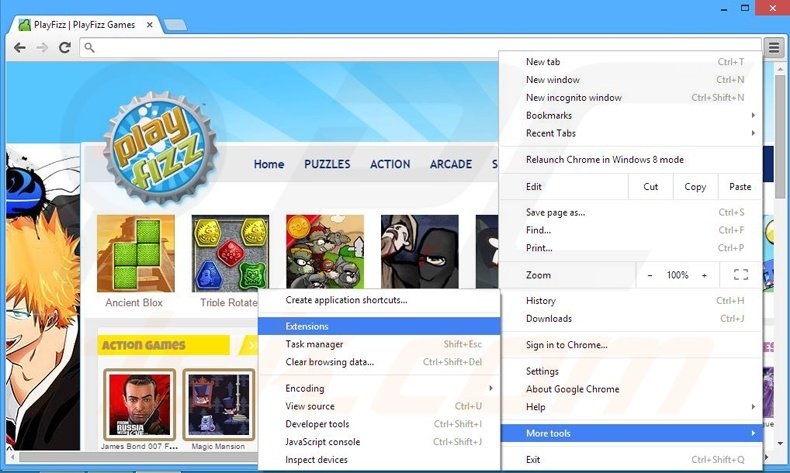Click the address bar field
The height and width of the screenshot is (473, 790).
[x=420, y=47]
